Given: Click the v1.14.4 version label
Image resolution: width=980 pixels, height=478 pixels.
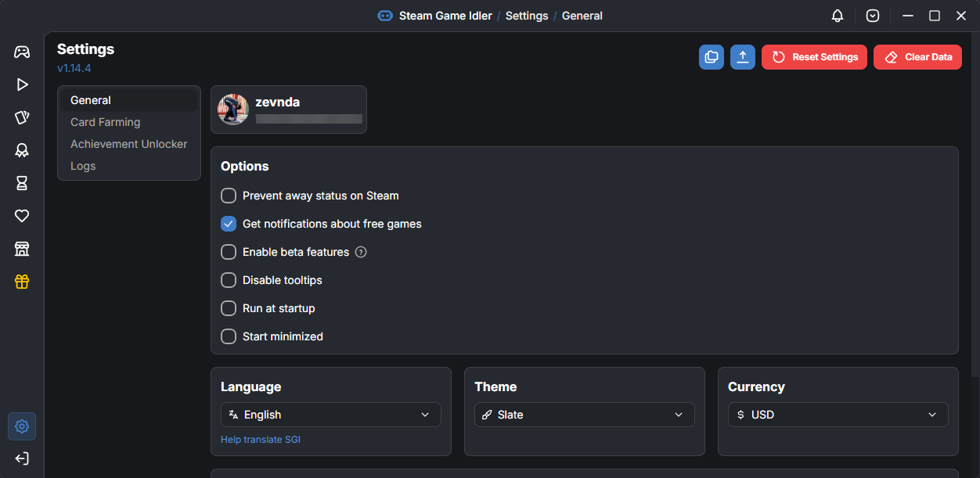Looking at the screenshot, I should coord(74,68).
